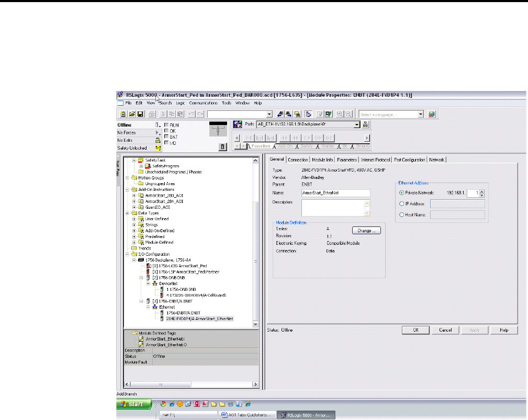This screenshot has width=528, height=420.
Task: Click the Zoom Out magnifier icon
Action: 349,115
